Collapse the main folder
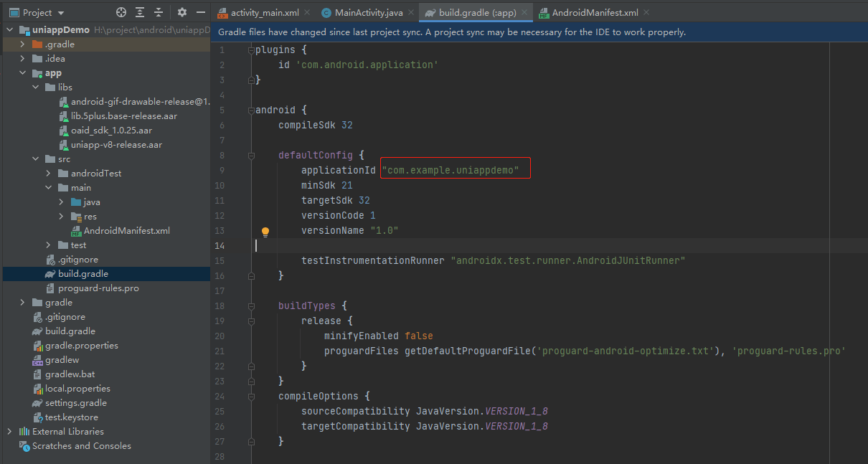Screen dimensions: 868x464 [x=48, y=188]
